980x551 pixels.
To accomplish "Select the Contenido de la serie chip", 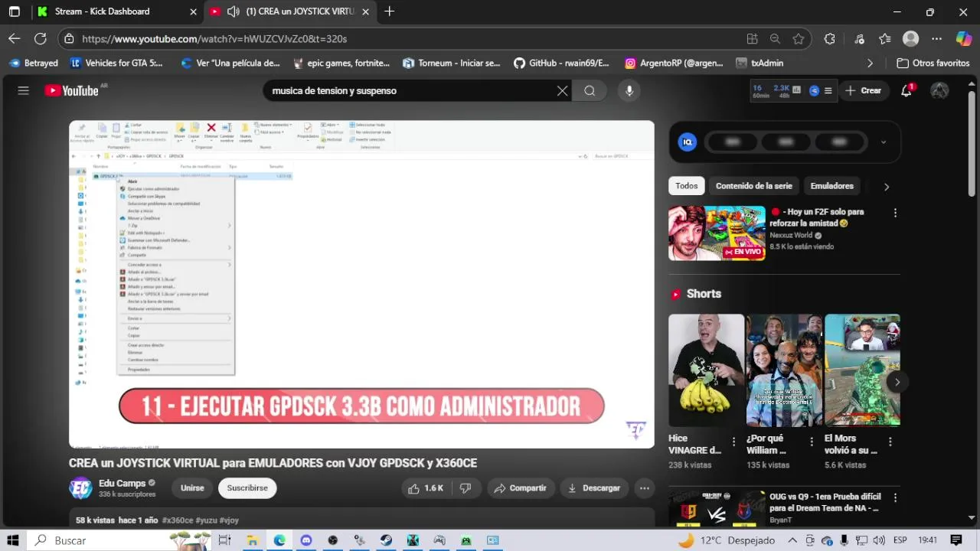I will point(754,186).
